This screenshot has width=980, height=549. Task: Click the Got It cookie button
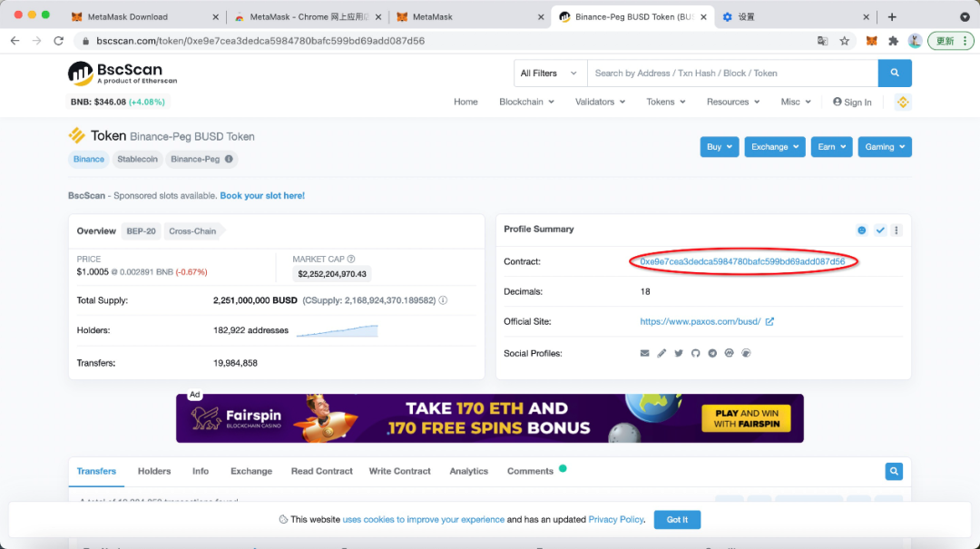pyautogui.click(x=677, y=520)
